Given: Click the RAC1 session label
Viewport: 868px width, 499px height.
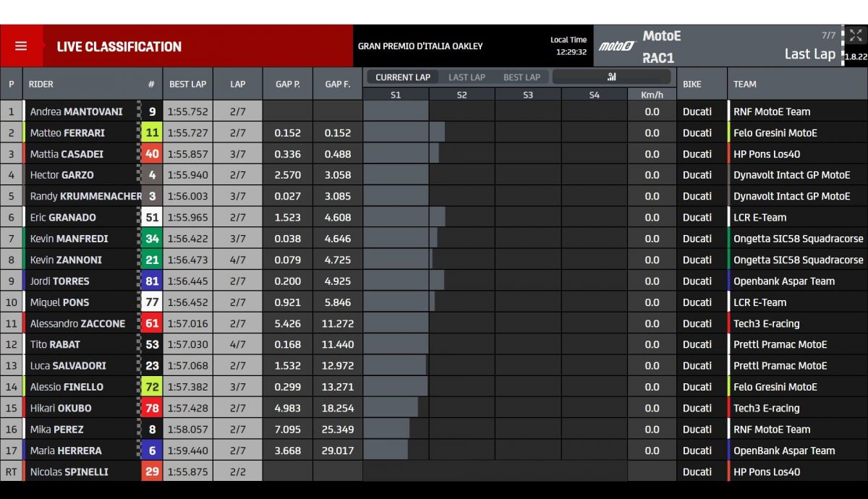Looking at the screenshot, I should [658, 57].
